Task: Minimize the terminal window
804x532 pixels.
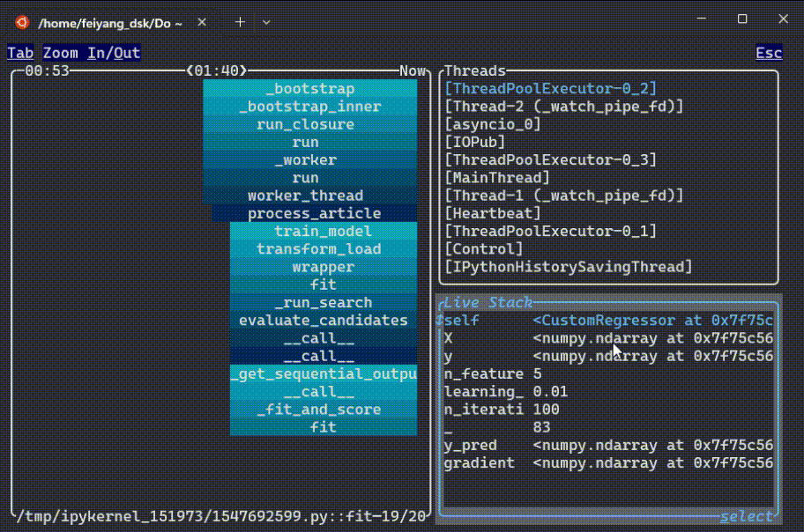Action: [x=702, y=19]
